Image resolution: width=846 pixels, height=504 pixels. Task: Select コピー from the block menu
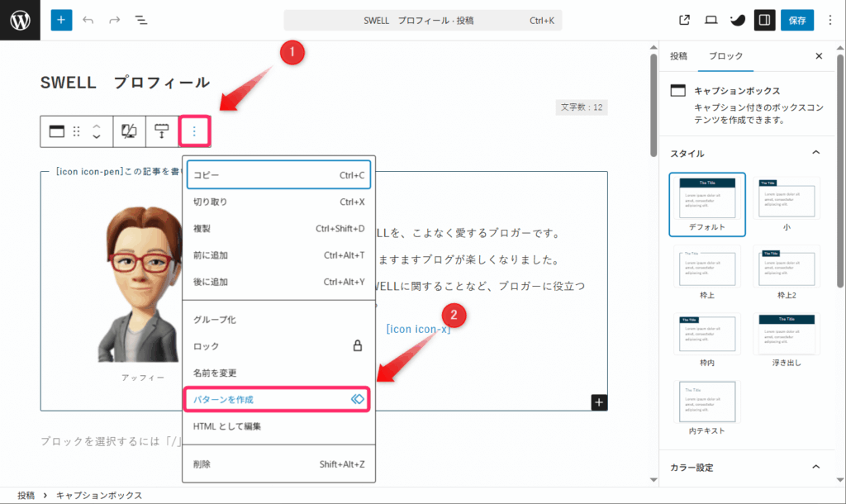(279, 175)
